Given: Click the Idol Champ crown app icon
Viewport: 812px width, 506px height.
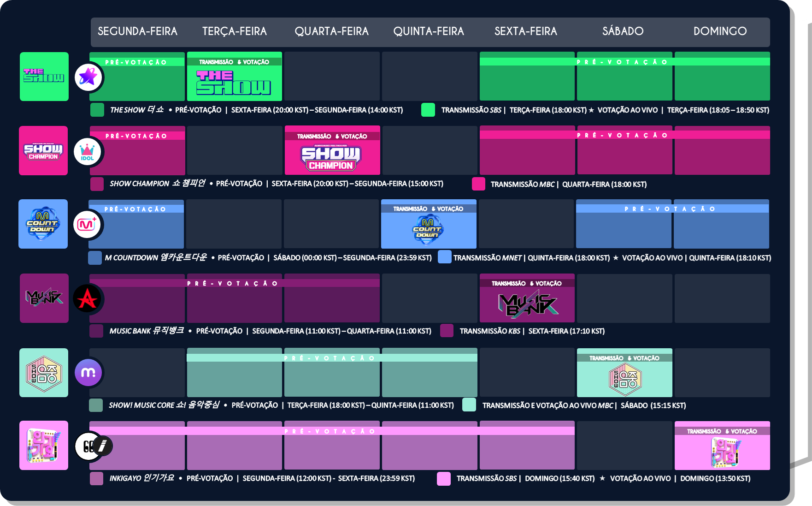Looking at the screenshot, I should point(87,151).
